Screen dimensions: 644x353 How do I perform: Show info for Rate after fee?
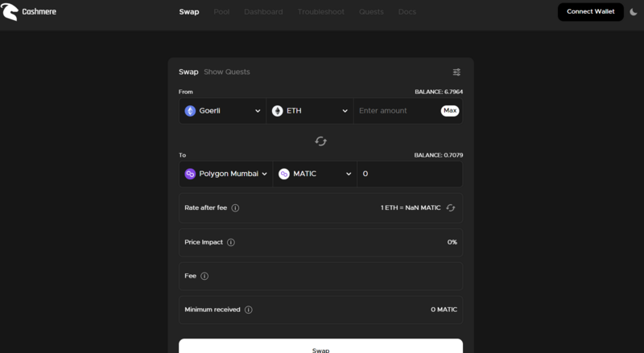click(235, 208)
